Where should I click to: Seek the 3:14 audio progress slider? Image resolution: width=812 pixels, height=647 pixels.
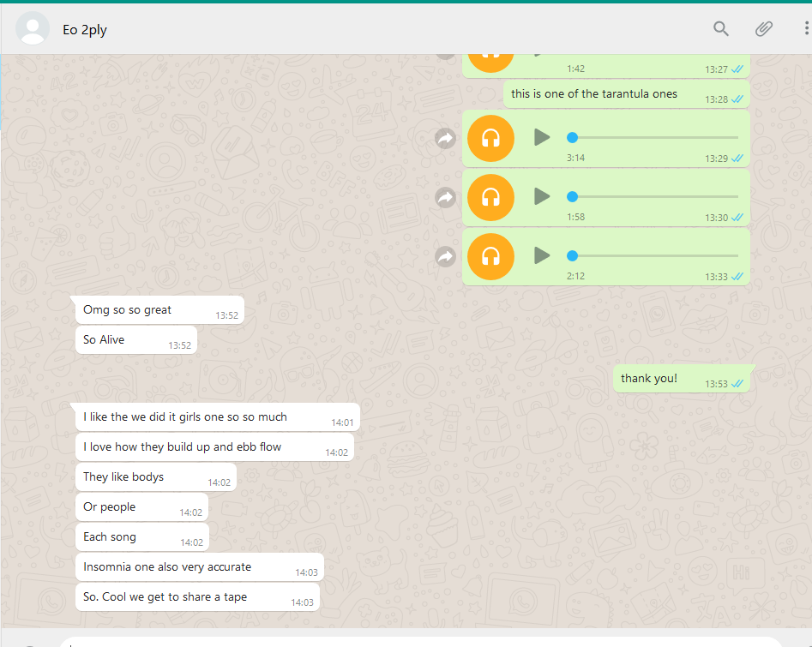click(653, 138)
